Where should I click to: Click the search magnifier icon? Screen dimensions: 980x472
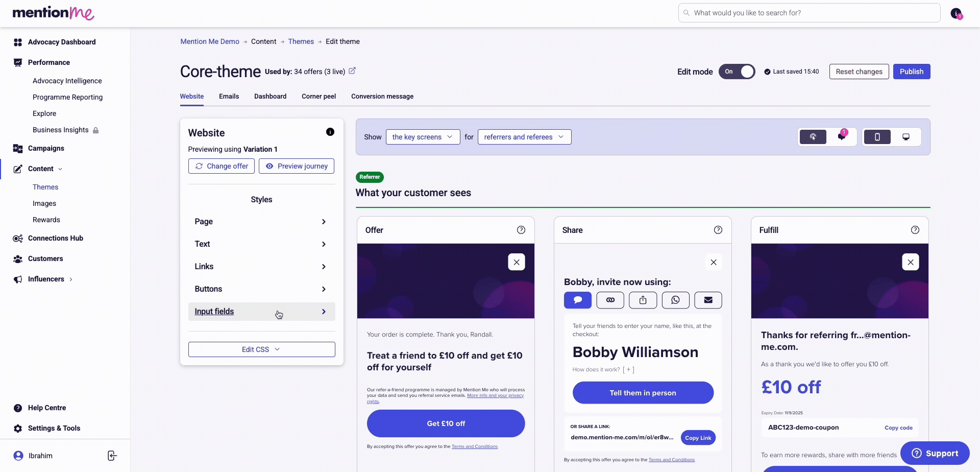687,13
